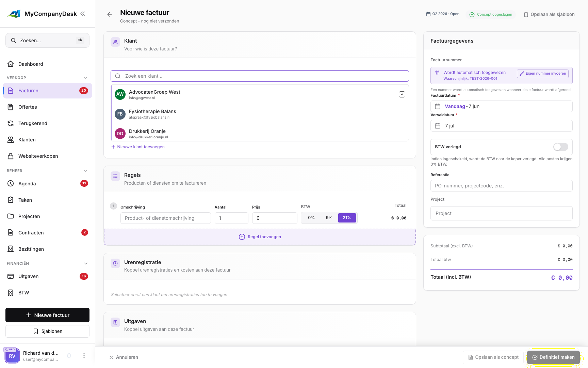Click the Nieuwe factuur button in sidebar
Image resolution: width=588 pixels, height=368 pixels.
tap(47, 315)
